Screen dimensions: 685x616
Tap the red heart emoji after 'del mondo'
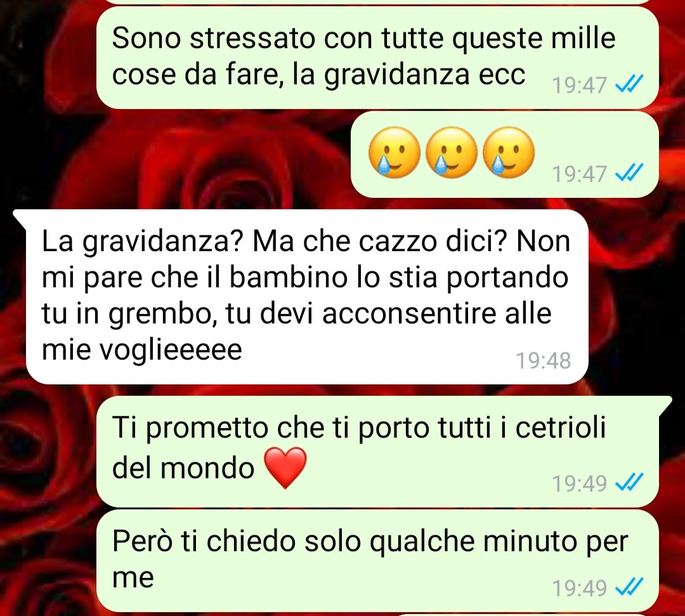click(x=285, y=468)
